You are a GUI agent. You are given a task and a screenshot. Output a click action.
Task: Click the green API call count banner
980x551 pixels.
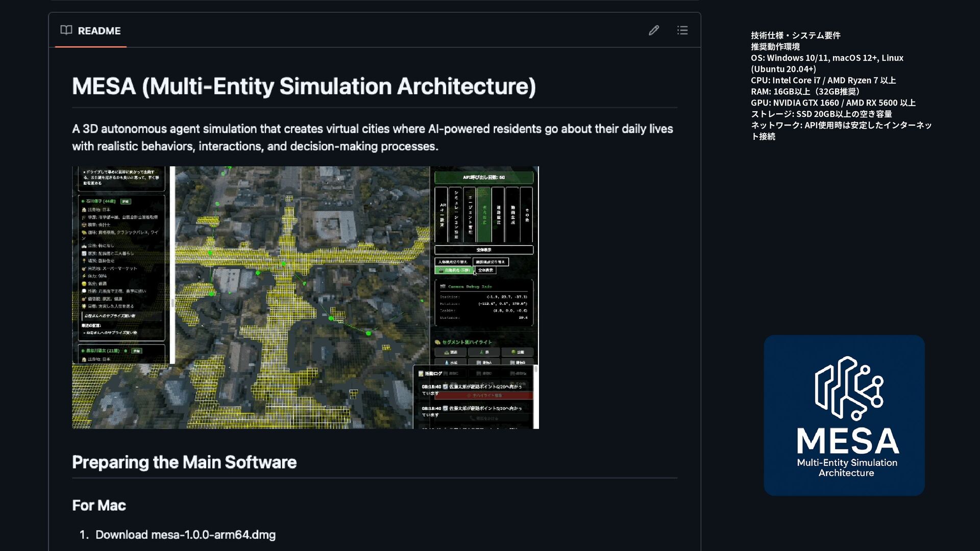click(x=483, y=178)
